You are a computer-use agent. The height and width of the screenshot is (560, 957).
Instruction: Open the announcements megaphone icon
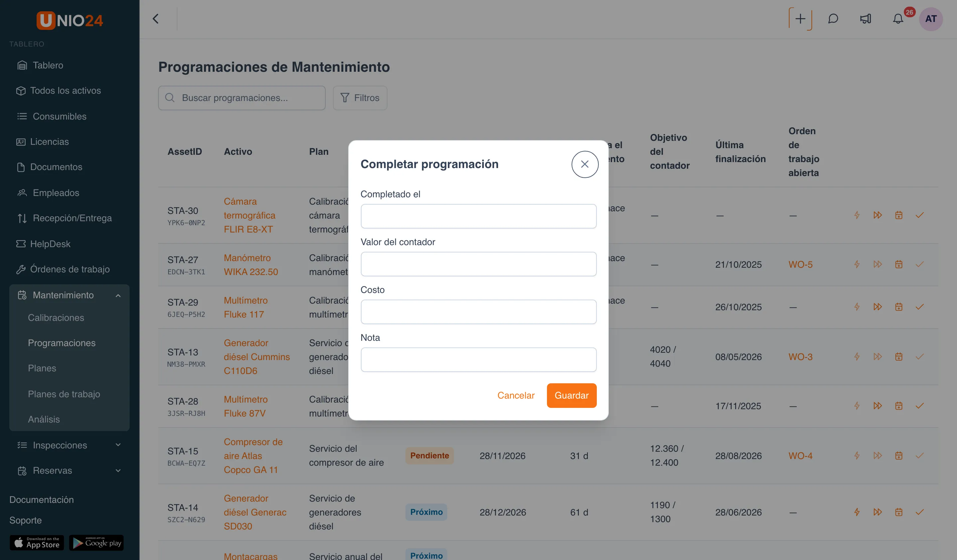pos(866,19)
